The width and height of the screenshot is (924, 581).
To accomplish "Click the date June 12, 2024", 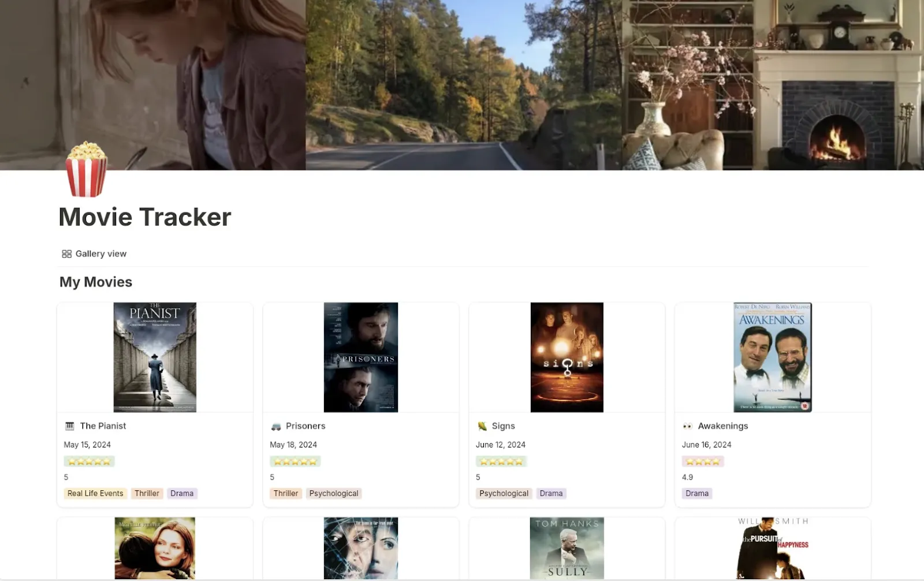I will tap(501, 445).
